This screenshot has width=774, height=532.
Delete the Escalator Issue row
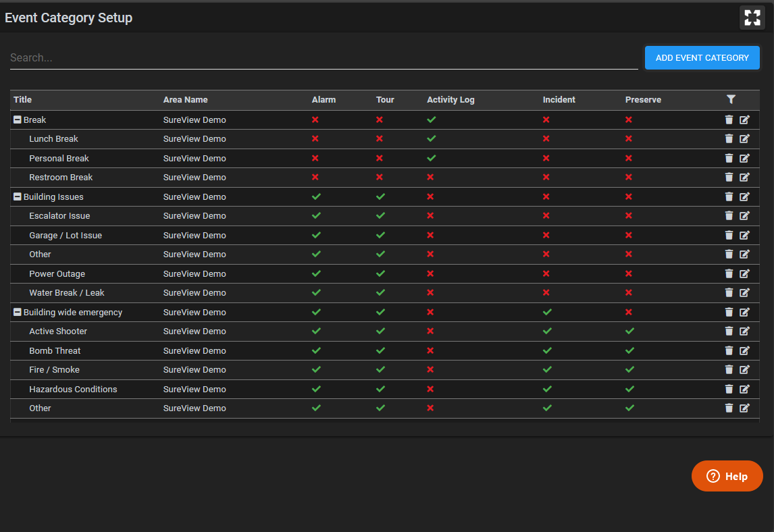point(729,215)
